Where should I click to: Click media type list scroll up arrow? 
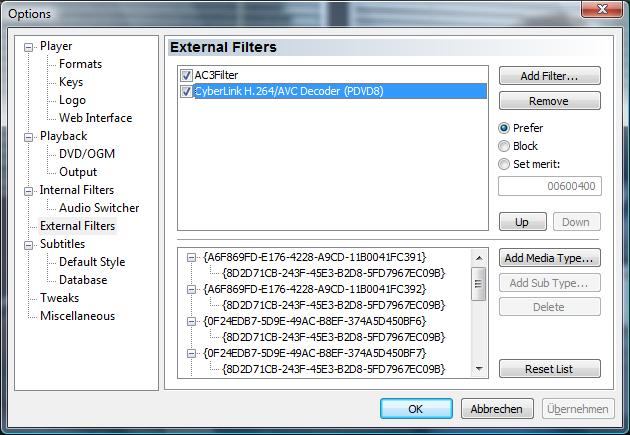coord(479,258)
